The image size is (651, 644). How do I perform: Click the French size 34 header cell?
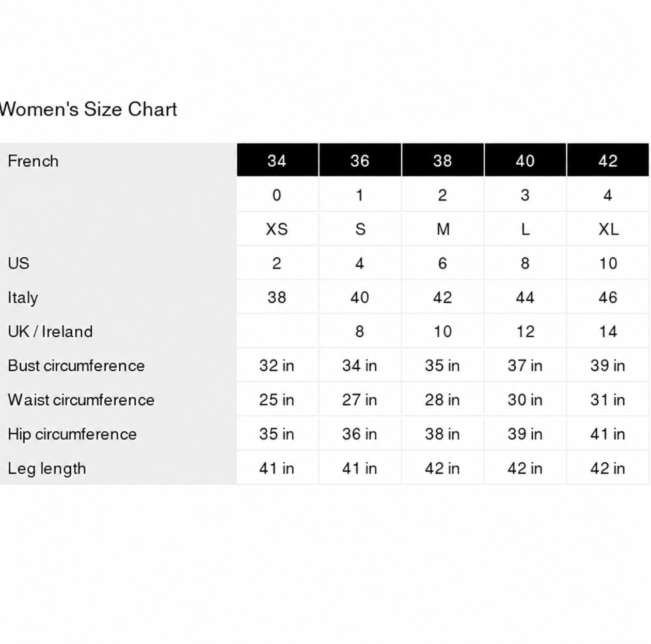(277, 161)
